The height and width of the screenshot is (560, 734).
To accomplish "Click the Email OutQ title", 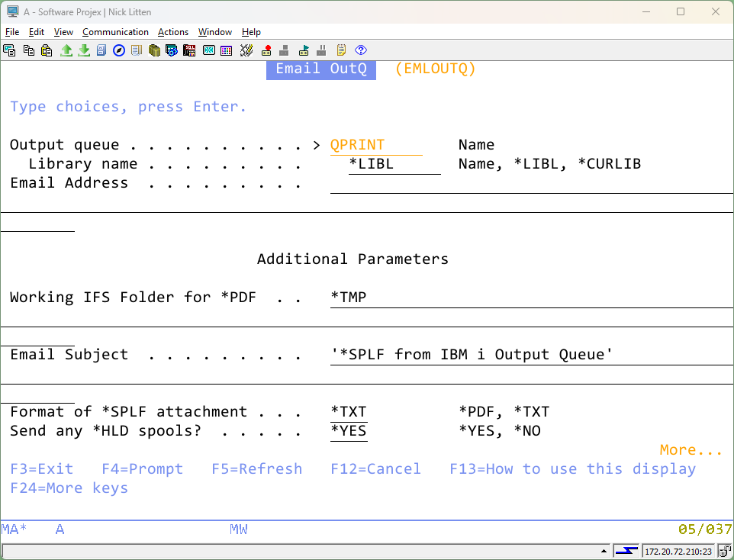I will (321, 69).
